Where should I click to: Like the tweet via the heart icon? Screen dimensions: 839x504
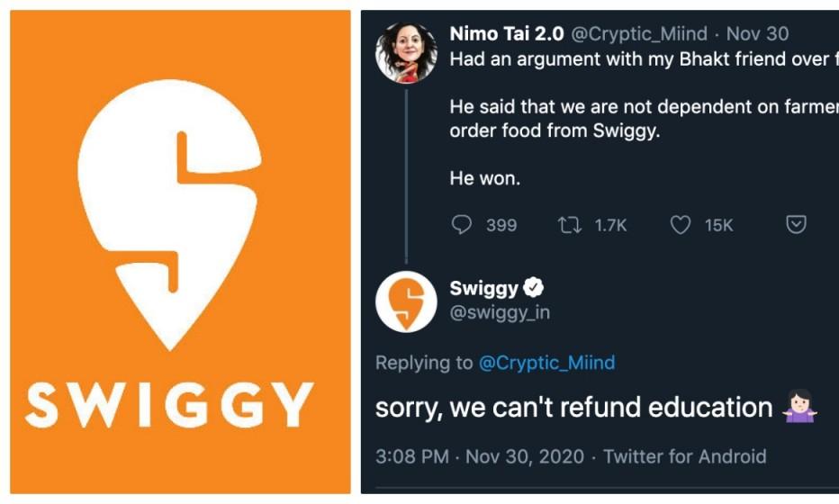coord(681,225)
